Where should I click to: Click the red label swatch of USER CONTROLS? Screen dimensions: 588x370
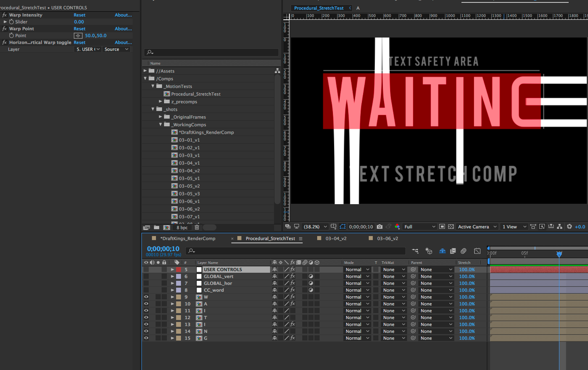tap(179, 270)
